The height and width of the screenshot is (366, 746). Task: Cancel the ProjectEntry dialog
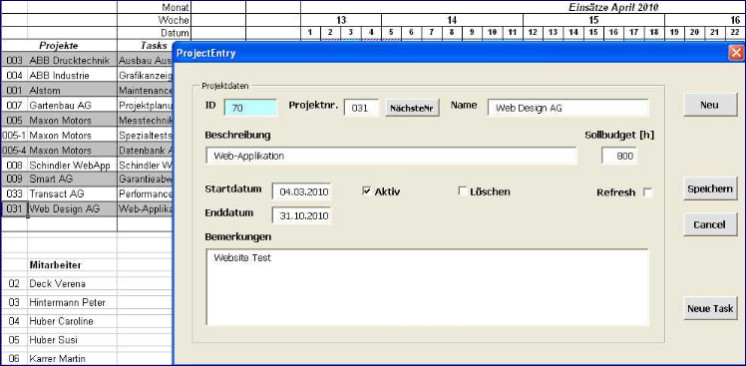pyautogui.click(x=710, y=225)
